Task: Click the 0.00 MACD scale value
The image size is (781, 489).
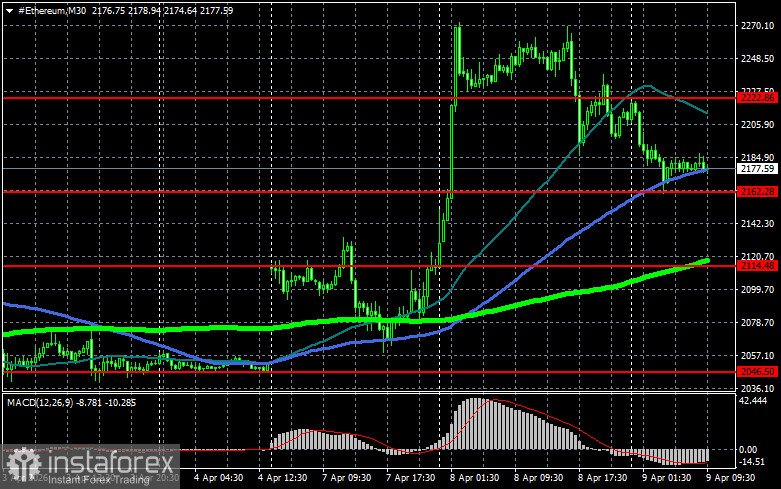Action: pos(748,450)
